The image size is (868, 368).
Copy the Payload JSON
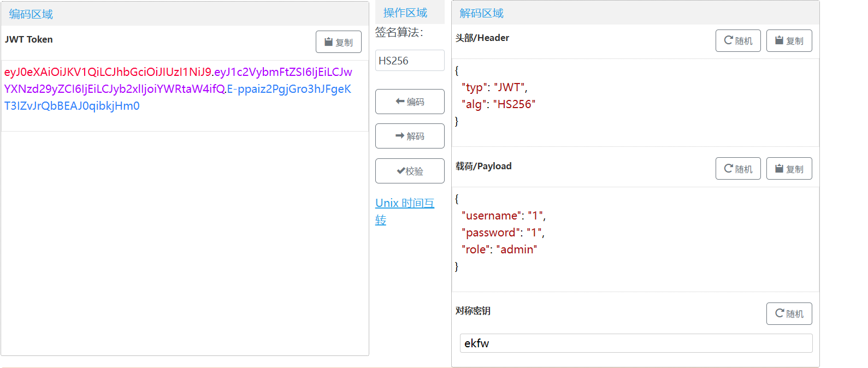click(x=789, y=169)
